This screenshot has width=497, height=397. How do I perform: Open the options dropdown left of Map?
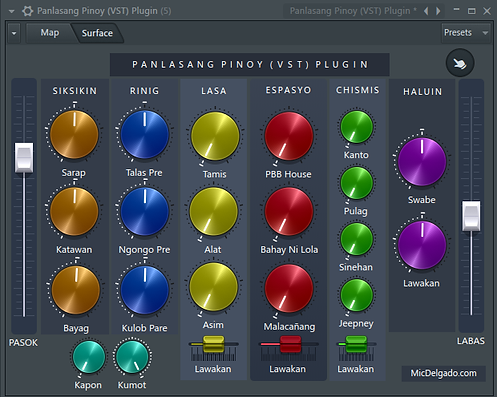(x=14, y=33)
